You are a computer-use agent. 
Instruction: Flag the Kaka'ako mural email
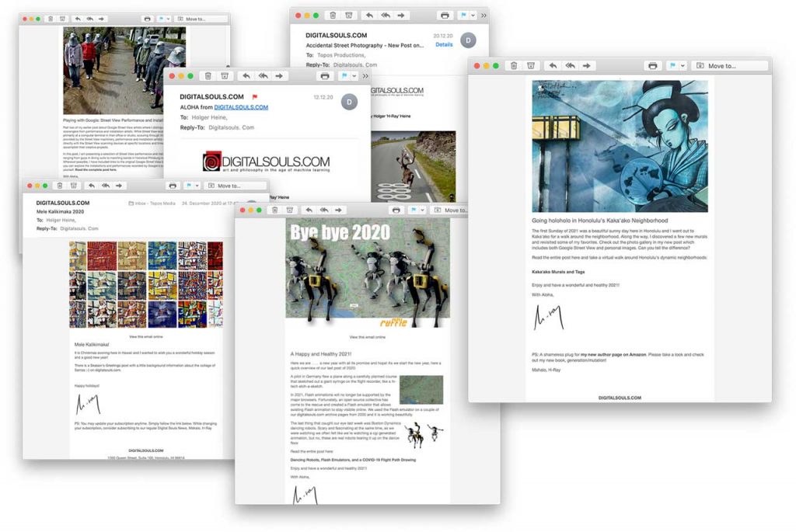pos(672,65)
